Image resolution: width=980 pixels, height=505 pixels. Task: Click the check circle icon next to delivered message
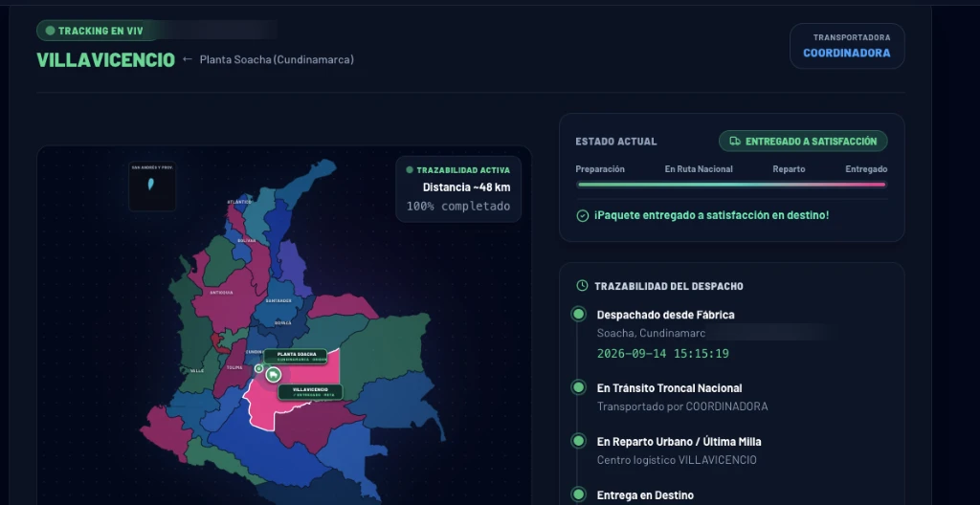click(x=582, y=215)
